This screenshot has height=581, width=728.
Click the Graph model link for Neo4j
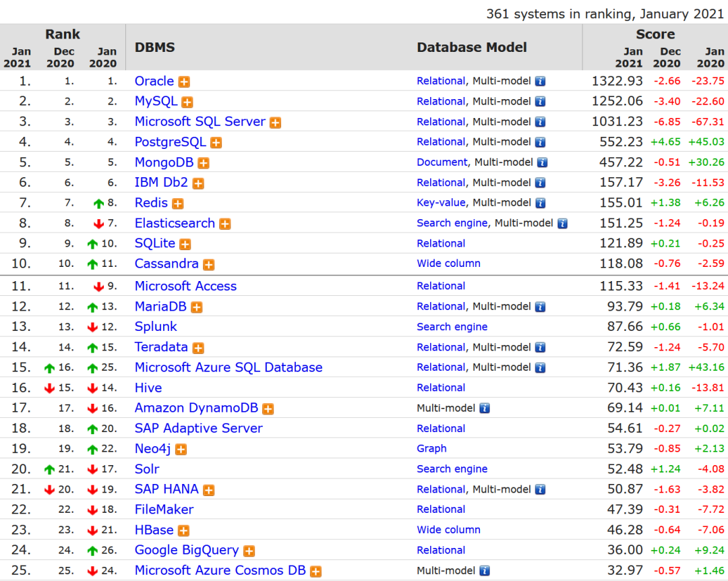[431, 448]
